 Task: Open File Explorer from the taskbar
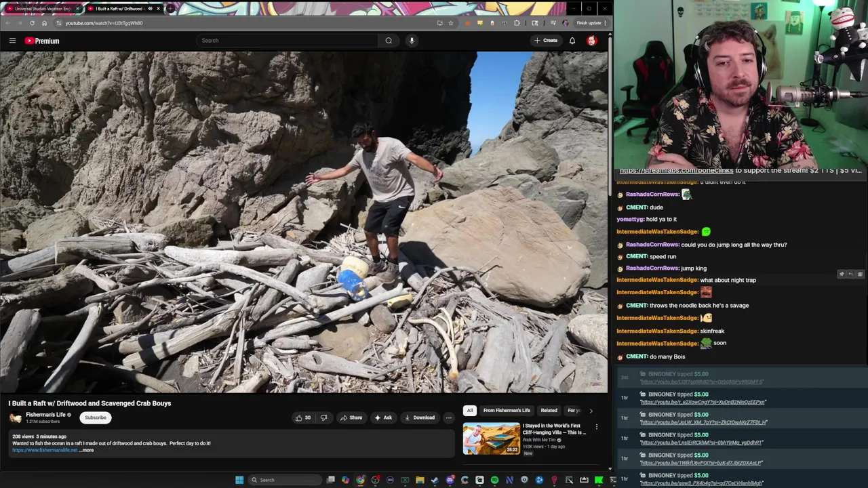(420, 480)
